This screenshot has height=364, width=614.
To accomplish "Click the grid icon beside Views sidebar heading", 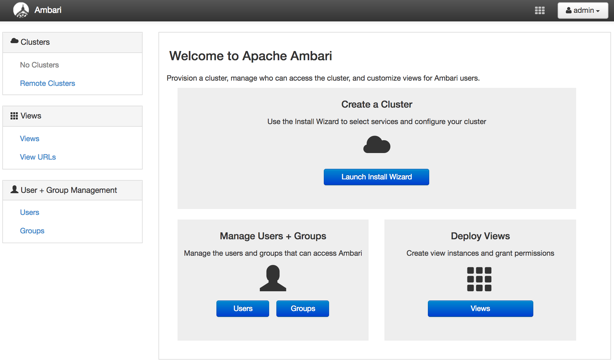I will click(14, 116).
